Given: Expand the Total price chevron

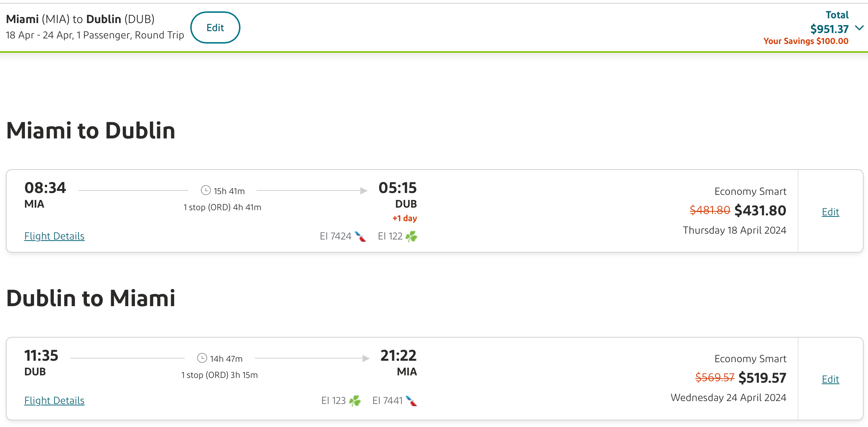Looking at the screenshot, I should [859, 28].
